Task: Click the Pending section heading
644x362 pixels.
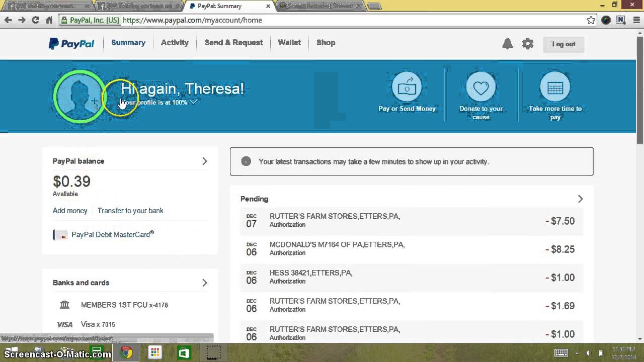Action: (254, 199)
